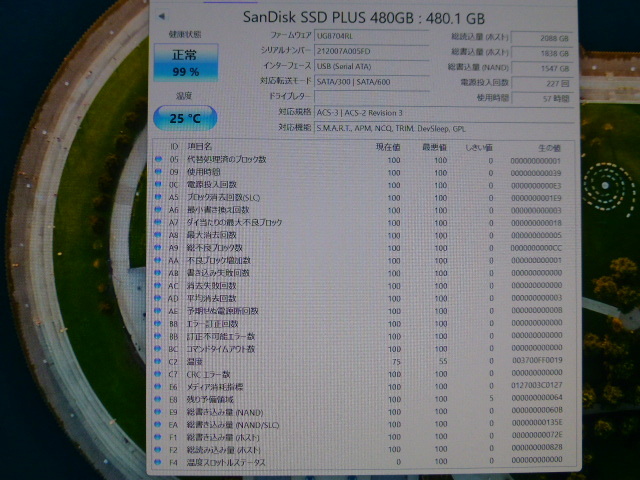Select the 代替処理済のブロック数 row name
Screen dimensions: 640x480
[227, 159]
